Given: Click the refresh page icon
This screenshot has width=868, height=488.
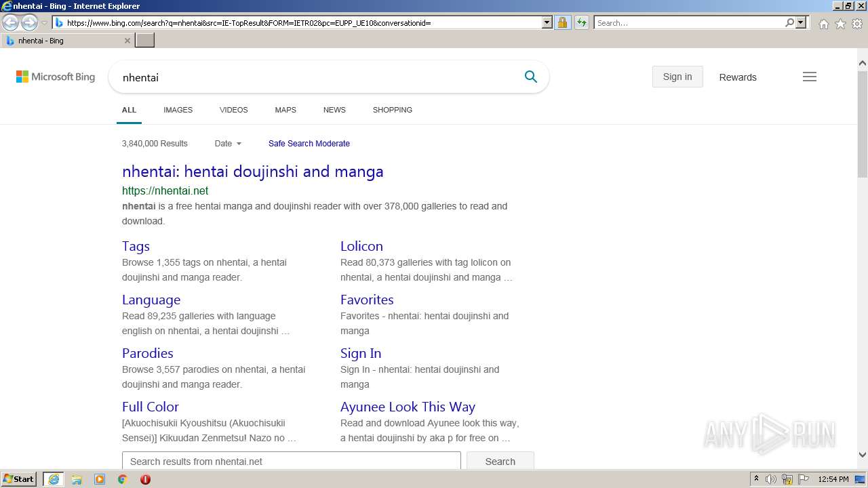Looking at the screenshot, I should [582, 22].
